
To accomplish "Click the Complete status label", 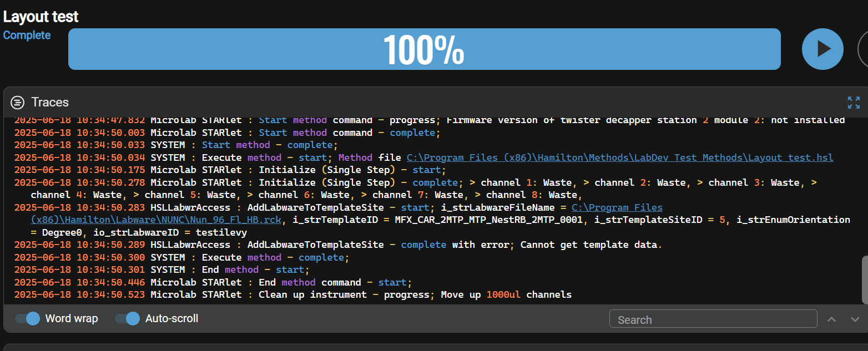I will tap(27, 35).
